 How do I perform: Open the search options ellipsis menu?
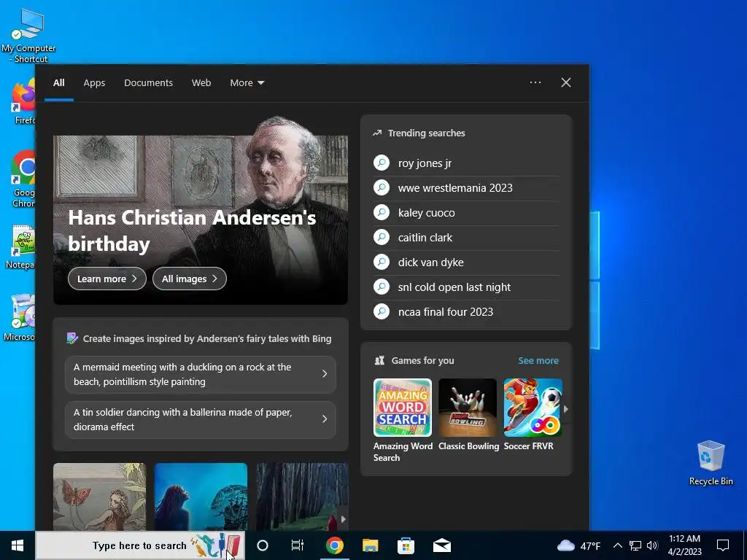pyautogui.click(x=535, y=82)
